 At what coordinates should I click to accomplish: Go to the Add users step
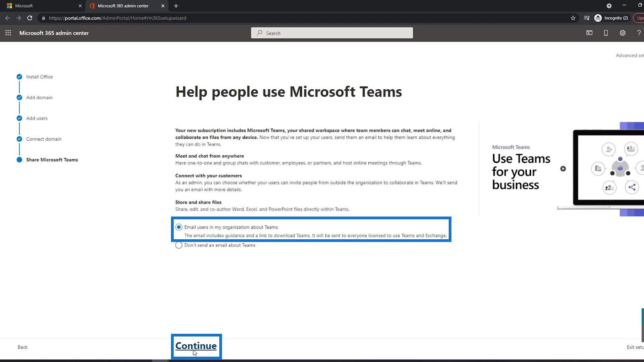click(37, 119)
